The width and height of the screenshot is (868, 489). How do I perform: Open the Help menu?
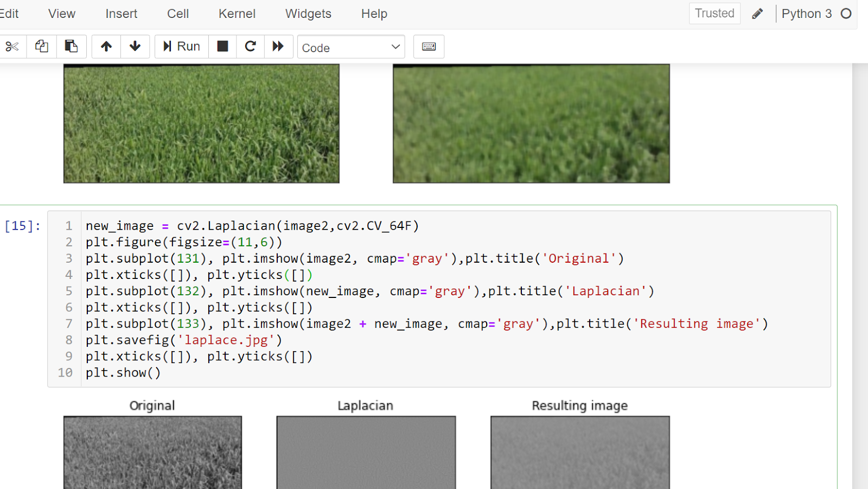tap(374, 14)
